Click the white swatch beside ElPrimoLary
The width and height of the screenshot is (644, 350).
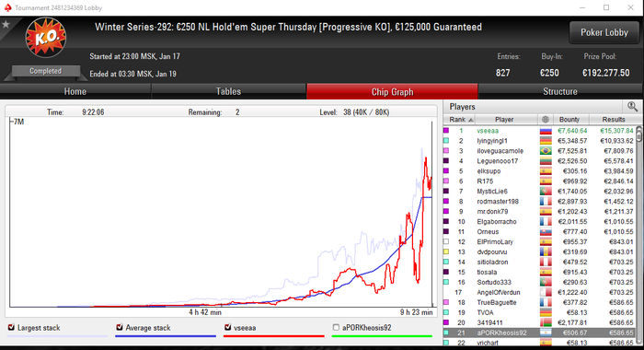pos(446,242)
